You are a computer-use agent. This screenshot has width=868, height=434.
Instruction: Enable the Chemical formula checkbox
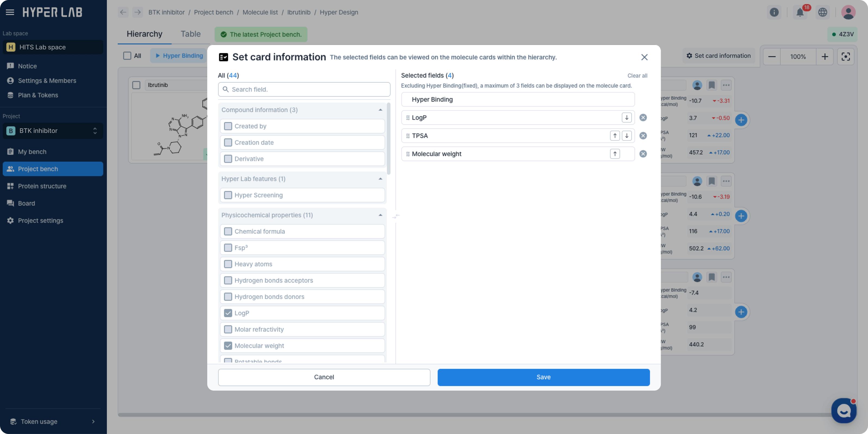[228, 231]
